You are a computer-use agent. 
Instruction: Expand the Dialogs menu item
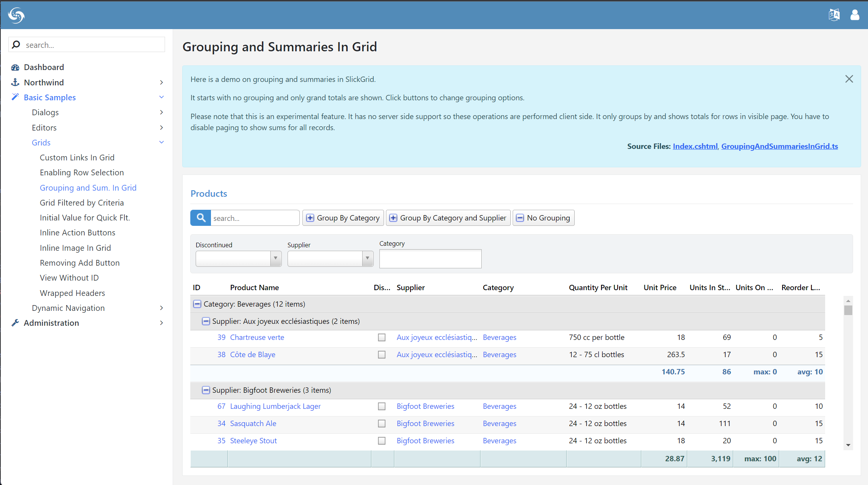coord(45,112)
